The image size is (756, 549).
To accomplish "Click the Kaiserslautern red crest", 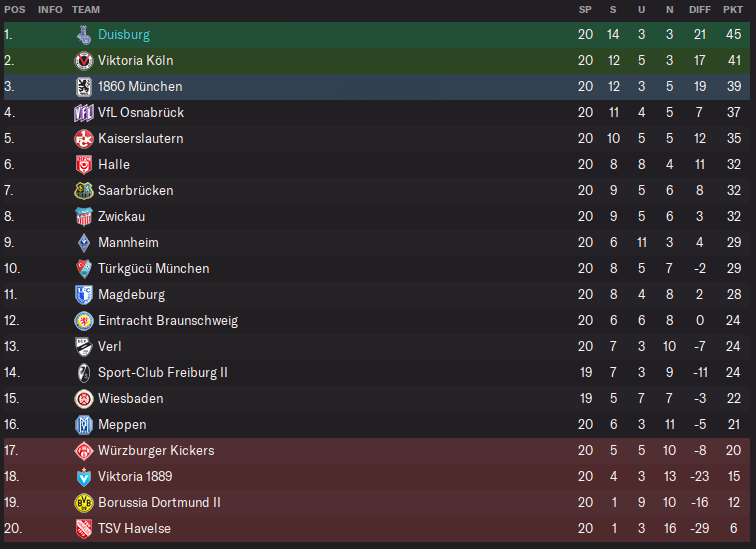I will (84, 139).
